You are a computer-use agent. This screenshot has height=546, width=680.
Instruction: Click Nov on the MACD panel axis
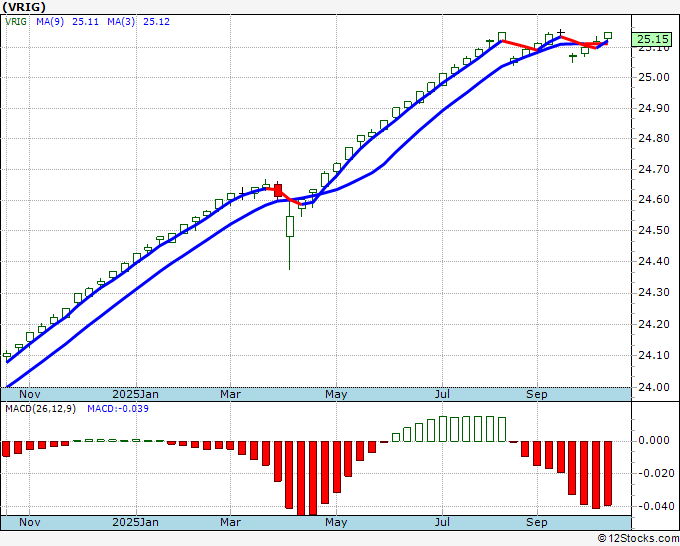(x=29, y=522)
